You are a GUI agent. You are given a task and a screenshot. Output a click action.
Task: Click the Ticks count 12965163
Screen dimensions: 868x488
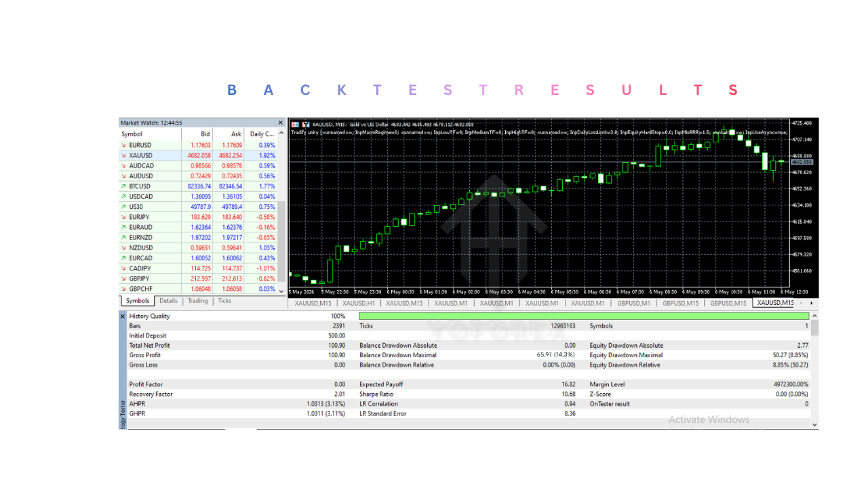(563, 326)
